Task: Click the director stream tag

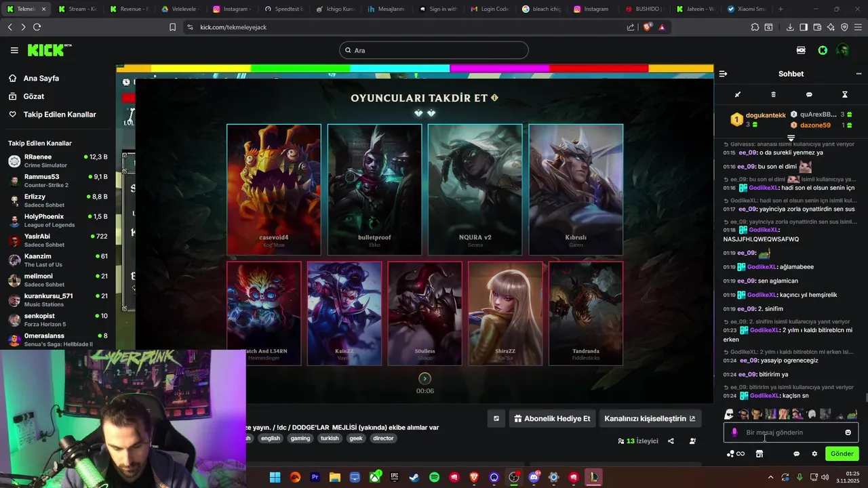Action: (383, 439)
